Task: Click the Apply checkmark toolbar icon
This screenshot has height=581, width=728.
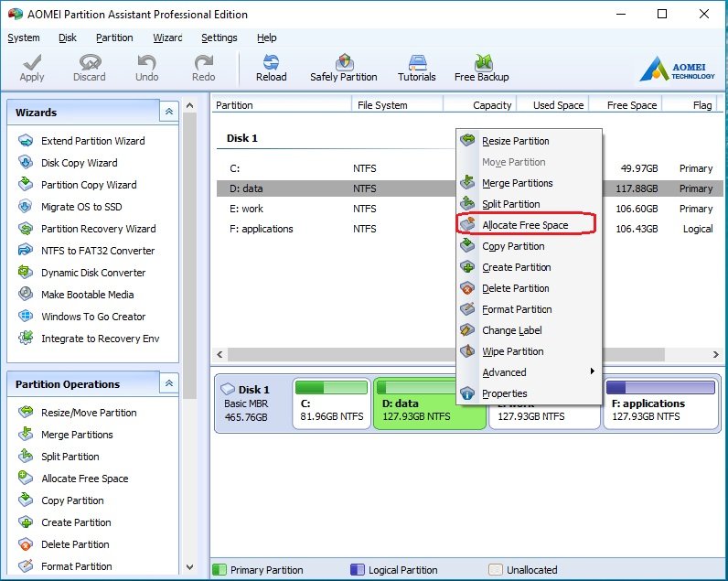Action: (32, 62)
